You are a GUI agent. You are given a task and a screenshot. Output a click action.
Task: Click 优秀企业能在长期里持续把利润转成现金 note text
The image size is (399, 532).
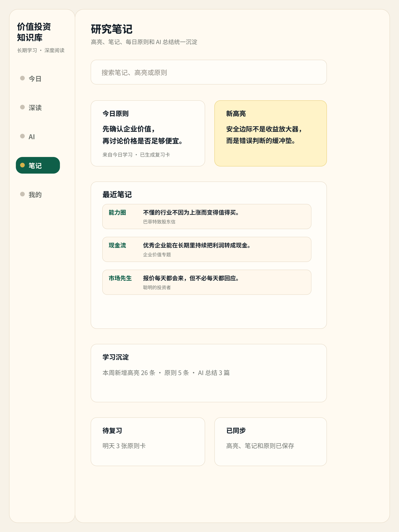197,245
